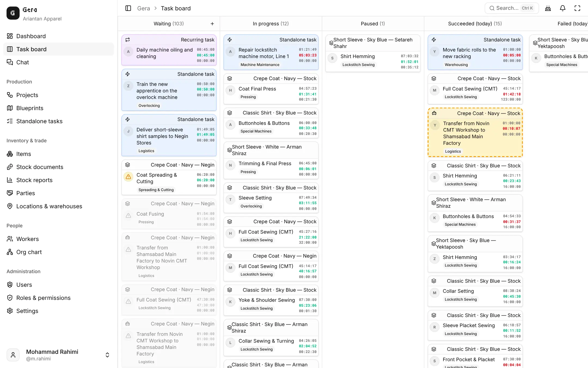Click the cake icon in the header
The width and height of the screenshot is (588, 368).
(x=548, y=8)
